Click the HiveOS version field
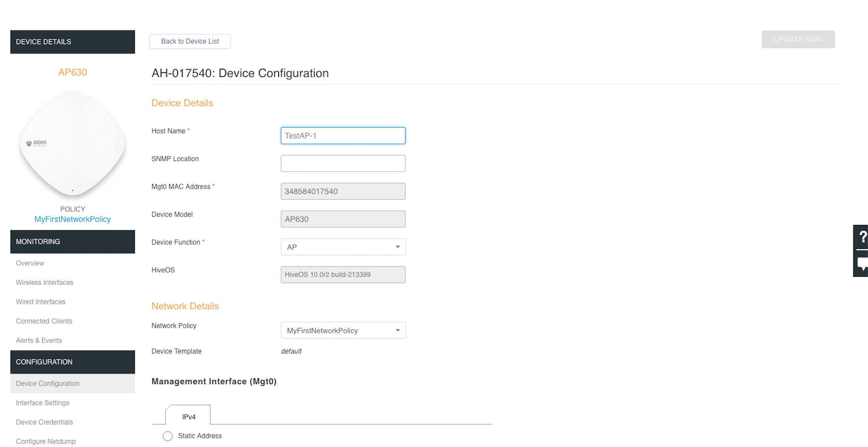This screenshot has height=447, width=868. coord(343,275)
